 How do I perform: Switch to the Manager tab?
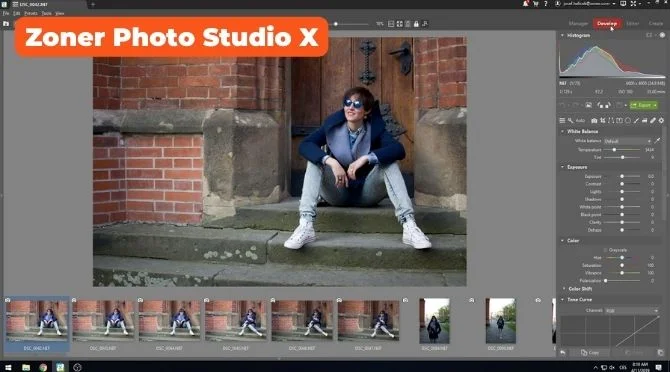[x=578, y=23]
